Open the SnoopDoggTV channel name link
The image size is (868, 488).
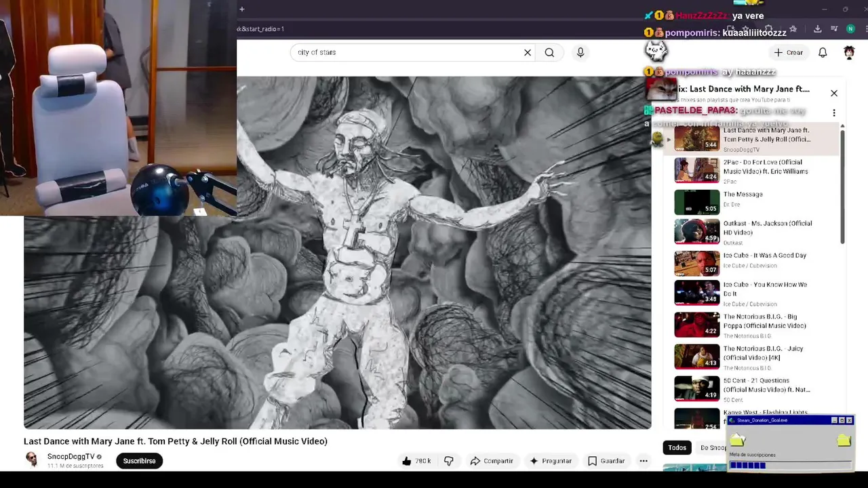[x=71, y=457]
